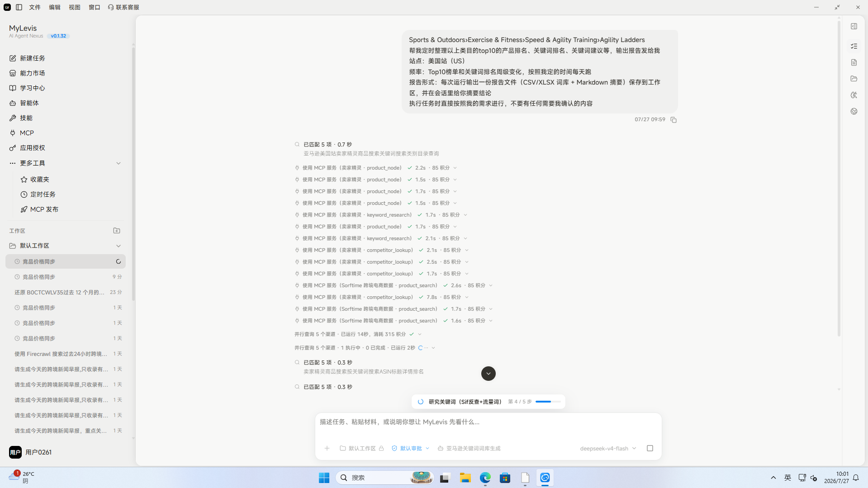Click the jump-to-bottom round arrow button
868x488 pixels.
(x=488, y=374)
